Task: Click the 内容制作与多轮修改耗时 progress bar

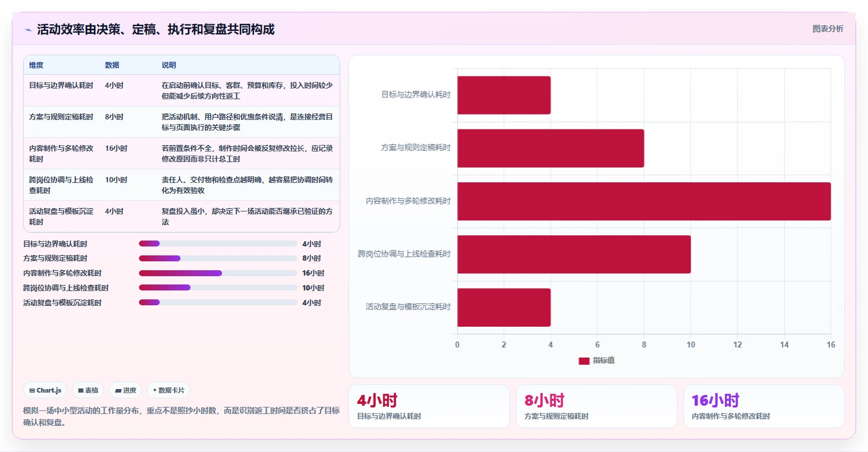Action: pos(218,273)
